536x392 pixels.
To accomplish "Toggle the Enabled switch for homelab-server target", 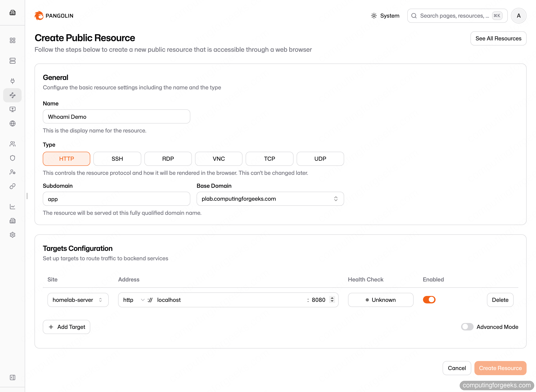I will pos(429,300).
